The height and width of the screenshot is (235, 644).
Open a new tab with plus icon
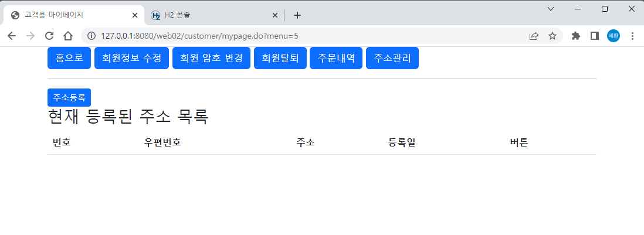point(297,15)
